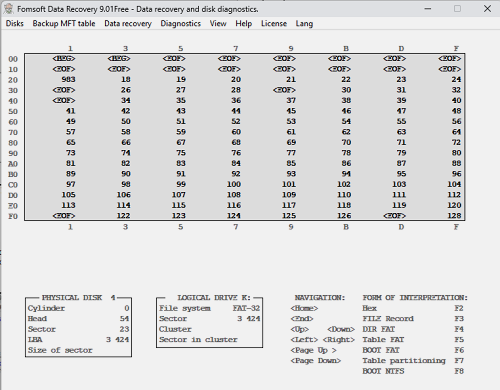Click the Fomsoft application icon in title bar

pos(8,9)
